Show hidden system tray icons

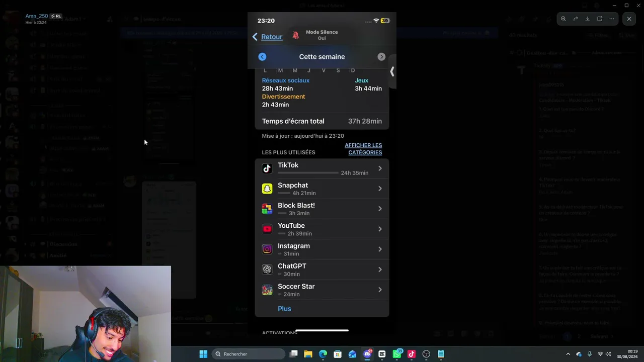click(x=568, y=354)
